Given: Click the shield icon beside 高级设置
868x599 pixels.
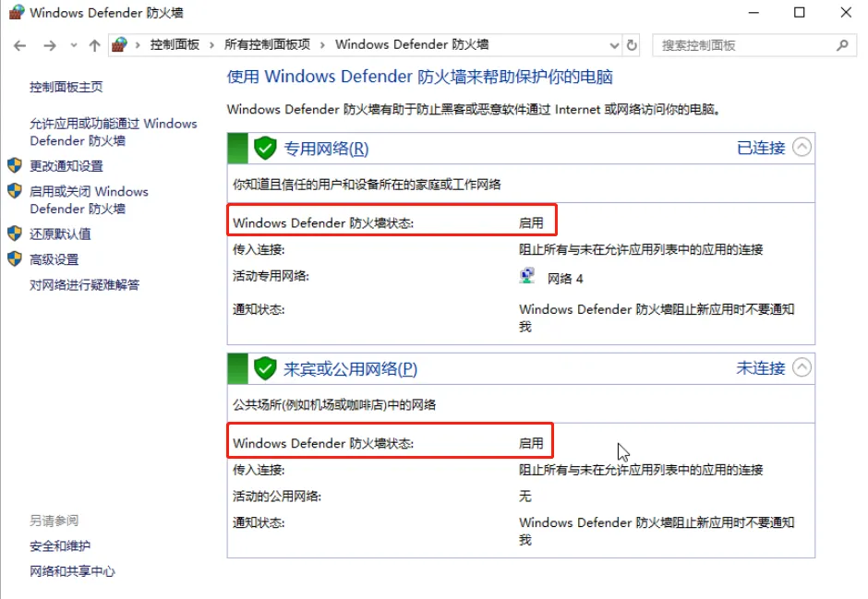Looking at the screenshot, I should 14,258.
